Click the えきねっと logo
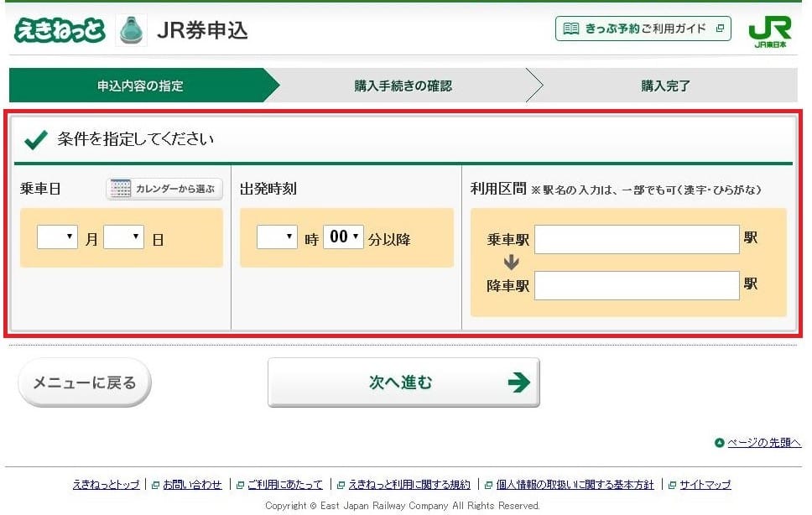 59,30
